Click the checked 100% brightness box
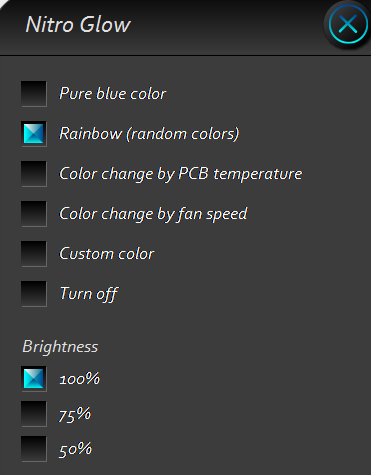The width and height of the screenshot is (371, 475). click(x=34, y=379)
